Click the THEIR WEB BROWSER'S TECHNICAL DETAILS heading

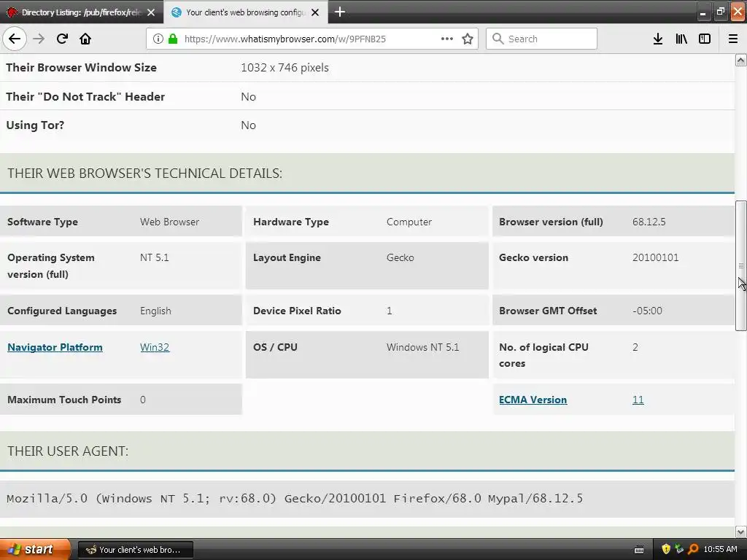coord(144,174)
